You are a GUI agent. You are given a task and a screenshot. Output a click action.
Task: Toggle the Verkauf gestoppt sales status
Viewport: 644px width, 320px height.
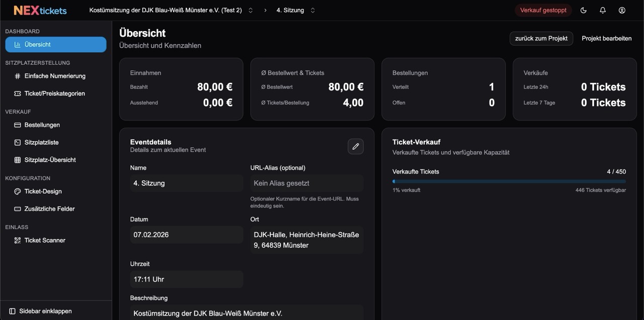click(543, 10)
